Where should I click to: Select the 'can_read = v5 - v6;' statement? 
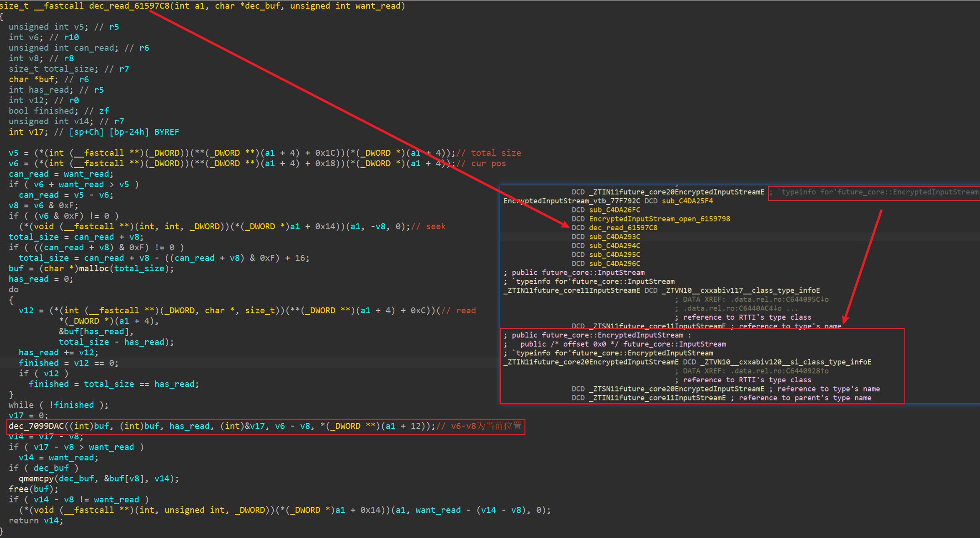click(66, 195)
